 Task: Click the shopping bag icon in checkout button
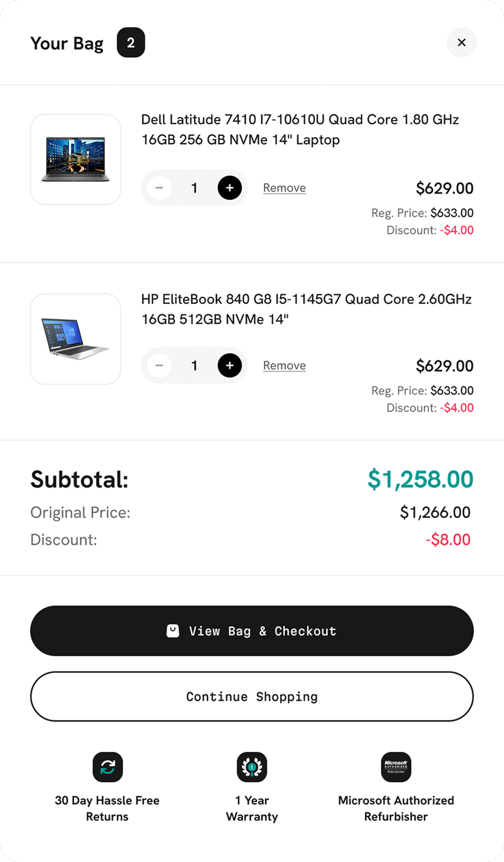[x=173, y=631]
